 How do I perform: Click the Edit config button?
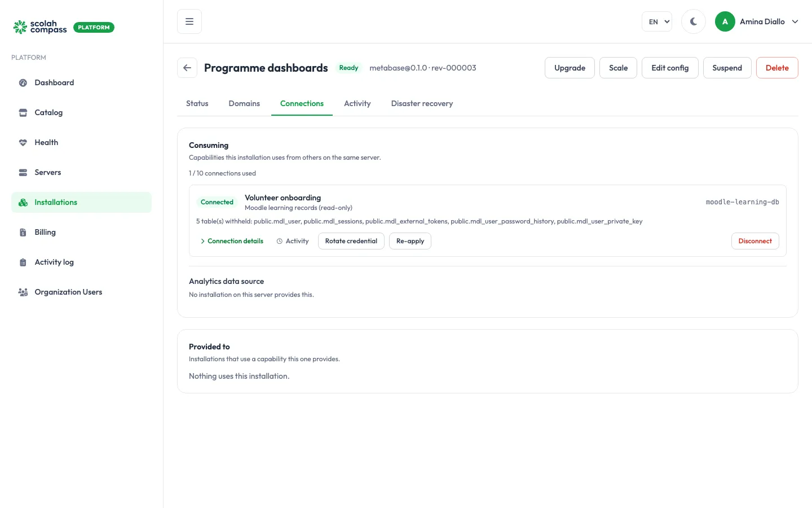[x=670, y=68]
